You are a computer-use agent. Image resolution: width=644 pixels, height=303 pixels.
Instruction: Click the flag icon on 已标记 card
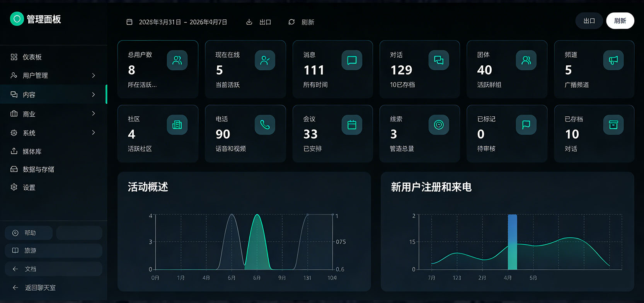pyautogui.click(x=526, y=125)
